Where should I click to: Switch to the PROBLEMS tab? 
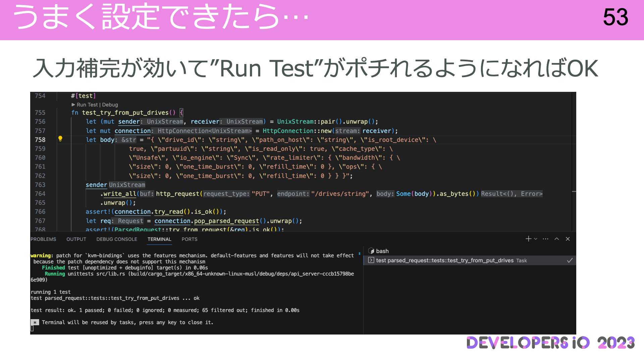pos(43,239)
